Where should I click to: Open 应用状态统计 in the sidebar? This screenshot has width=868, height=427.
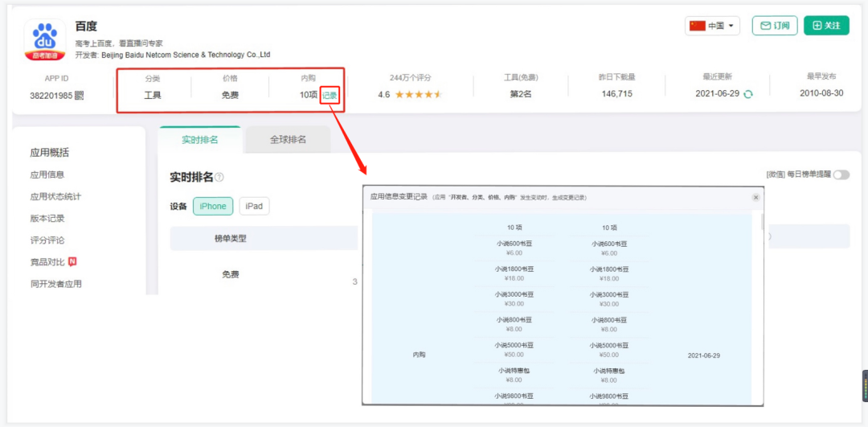56,196
